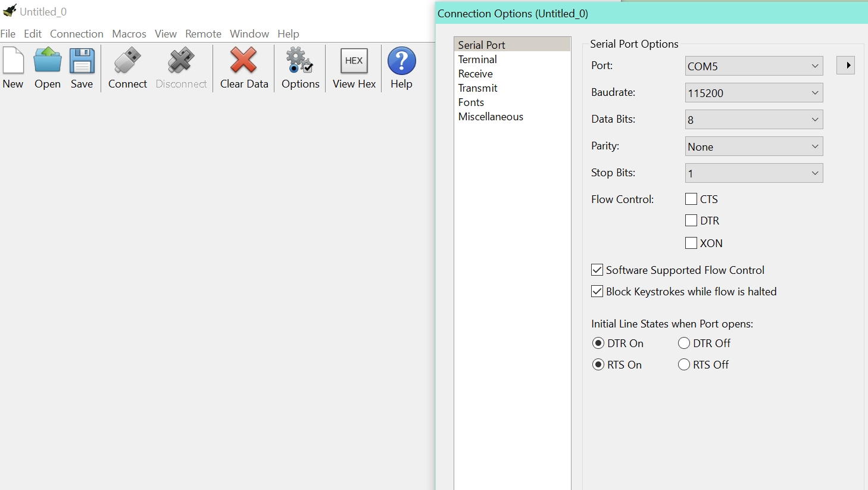The image size is (868, 490).
Task: Open the Macros menu
Action: tap(129, 34)
